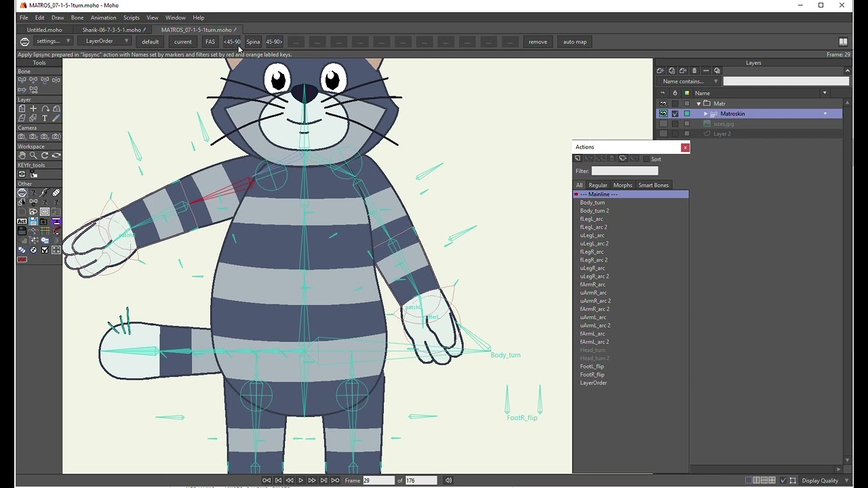Open the Display Quality dropdown
This screenshot has height=488, width=868.
[x=825, y=481]
